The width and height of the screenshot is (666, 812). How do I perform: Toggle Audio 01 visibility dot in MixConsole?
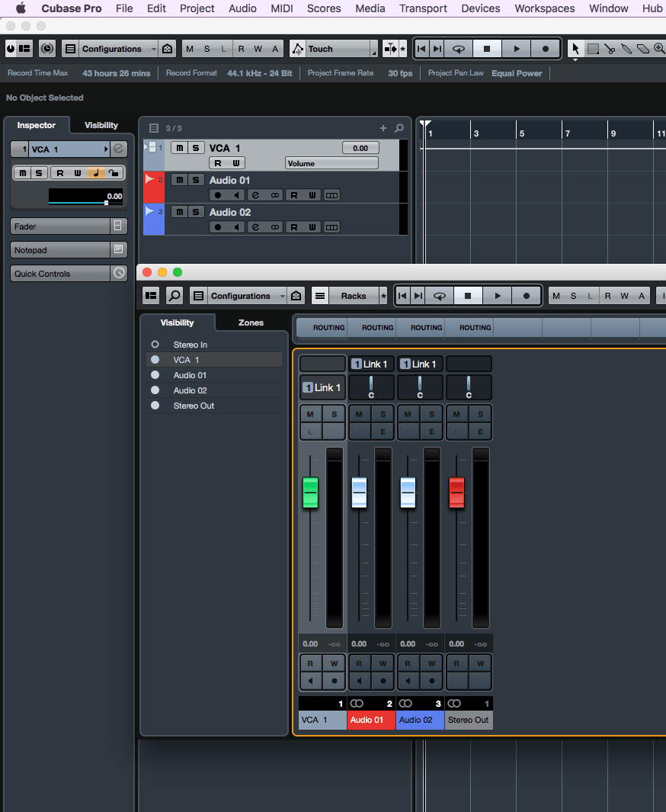click(155, 375)
